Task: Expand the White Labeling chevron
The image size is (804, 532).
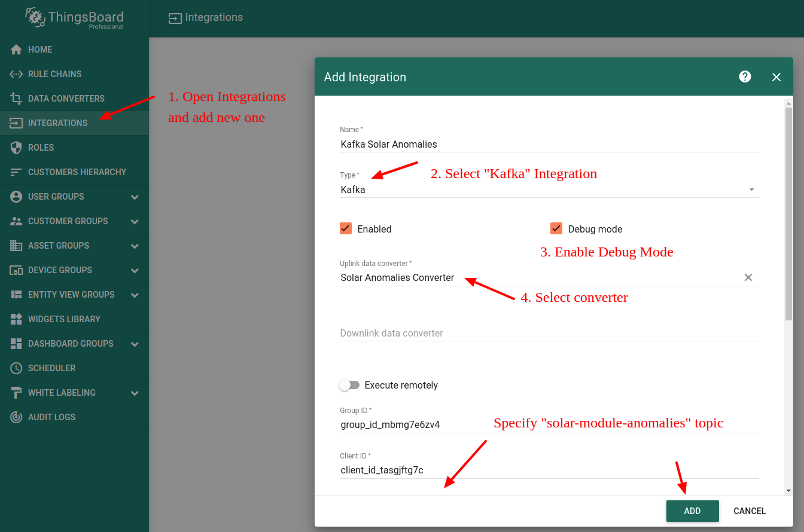Action: coord(135,393)
